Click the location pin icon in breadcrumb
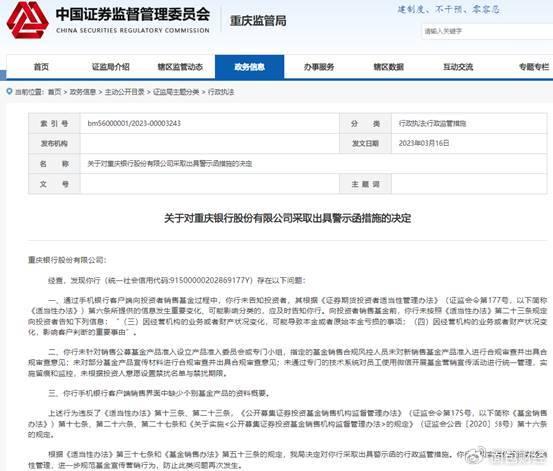The height and width of the screenshot is (471, 553). (10, 92)
